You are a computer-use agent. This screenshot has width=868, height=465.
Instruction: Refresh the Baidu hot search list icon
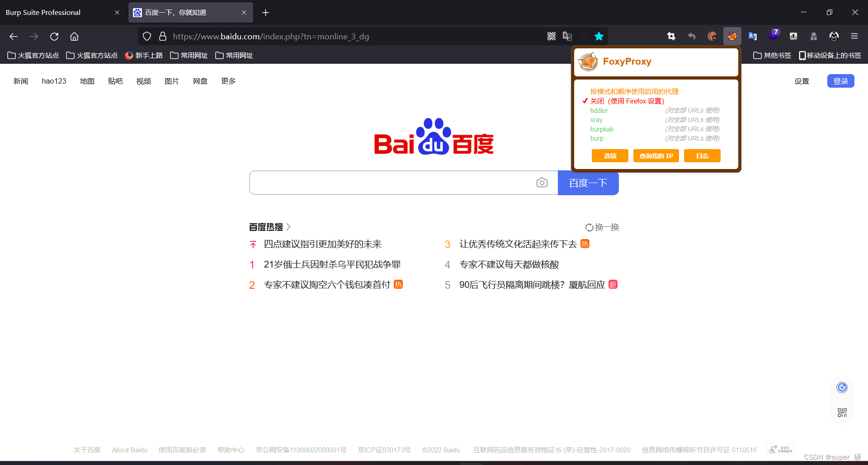[589, 227]
